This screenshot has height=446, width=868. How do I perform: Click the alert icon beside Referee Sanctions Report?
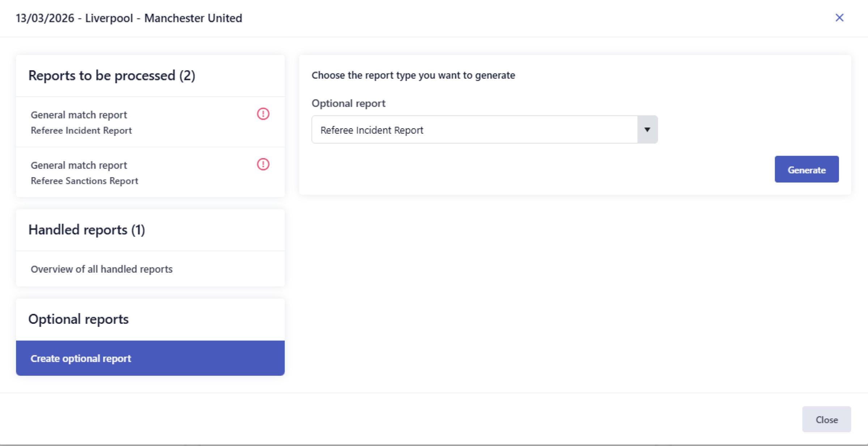(263, 164)
